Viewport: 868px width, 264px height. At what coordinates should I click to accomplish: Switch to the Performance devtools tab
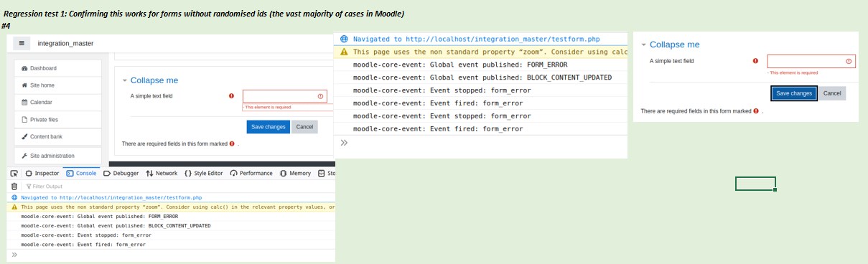(x=251, y=173)
